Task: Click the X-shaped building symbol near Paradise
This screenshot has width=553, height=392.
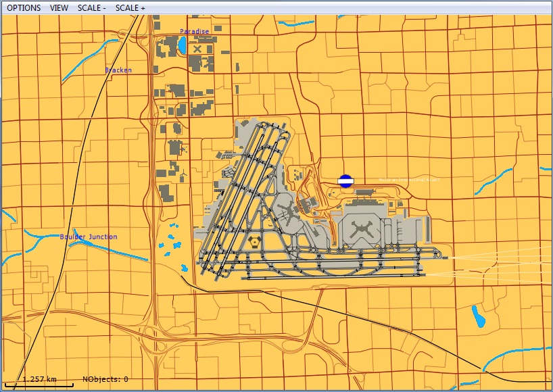Action: click(x=197, y=49)
